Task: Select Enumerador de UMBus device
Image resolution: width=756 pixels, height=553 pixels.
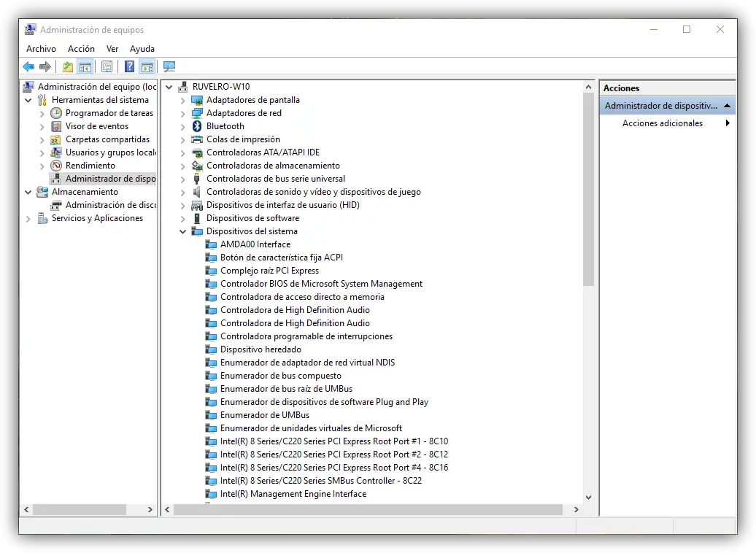Action: click(265, 415)
